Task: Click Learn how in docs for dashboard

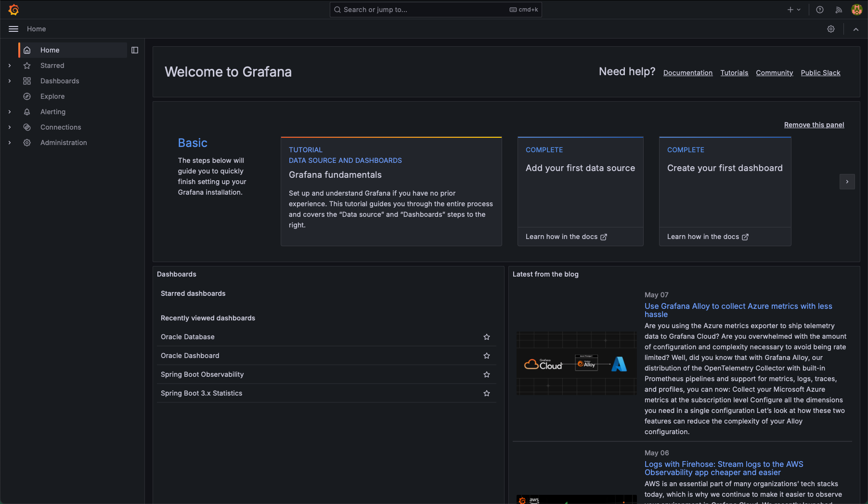Action: tap(708, 237)
